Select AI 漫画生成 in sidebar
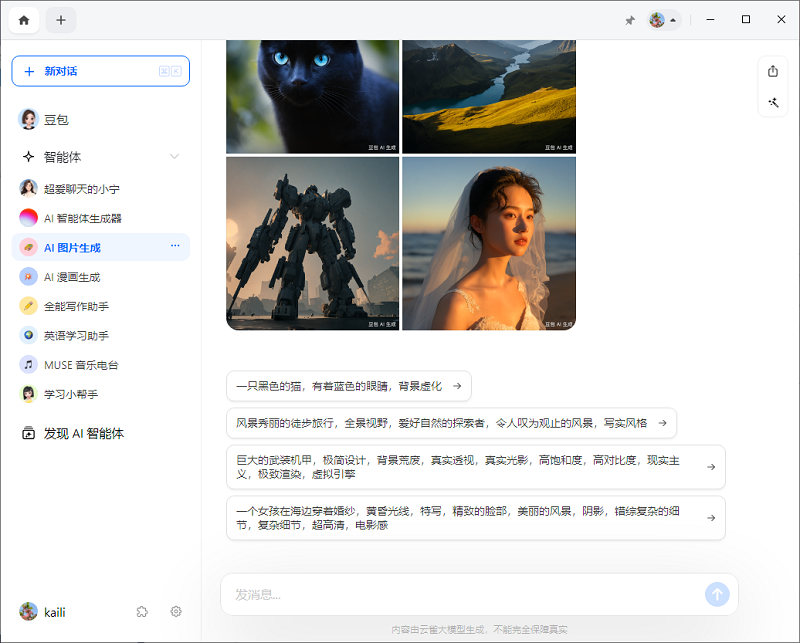 72,277
